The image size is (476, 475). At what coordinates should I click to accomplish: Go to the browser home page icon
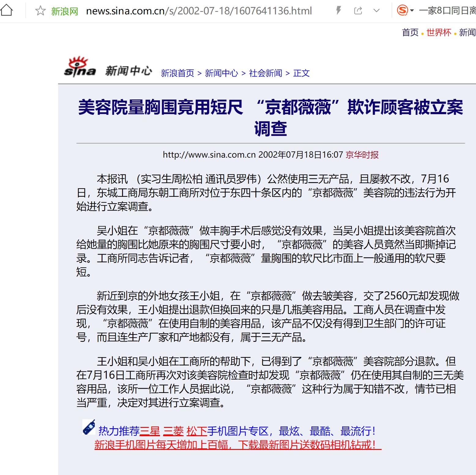coord(6,11)
